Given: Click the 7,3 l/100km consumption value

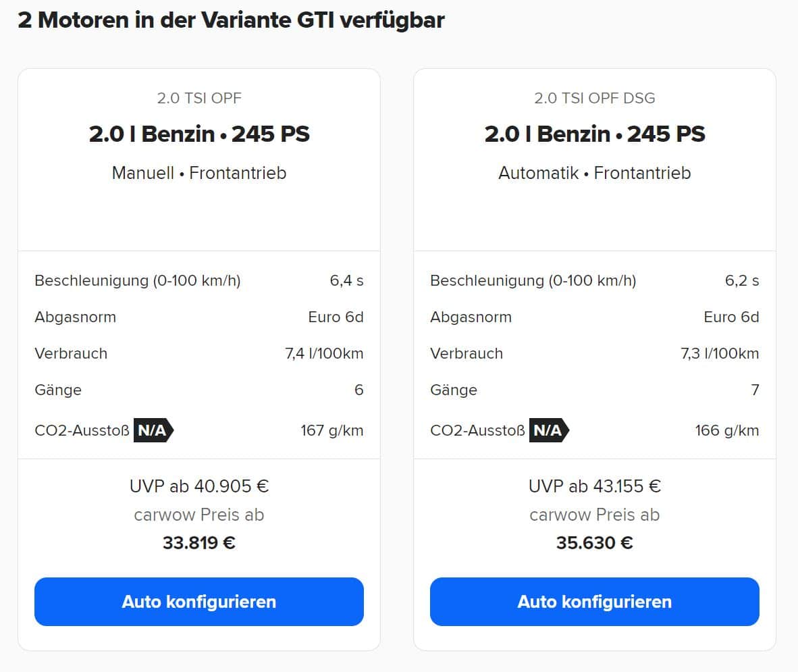Looking at the screenshot, I should (x=720, y=353).
